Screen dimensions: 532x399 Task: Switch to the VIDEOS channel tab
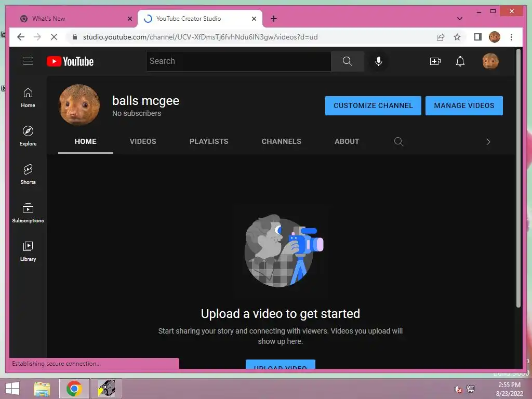point(143,141)
